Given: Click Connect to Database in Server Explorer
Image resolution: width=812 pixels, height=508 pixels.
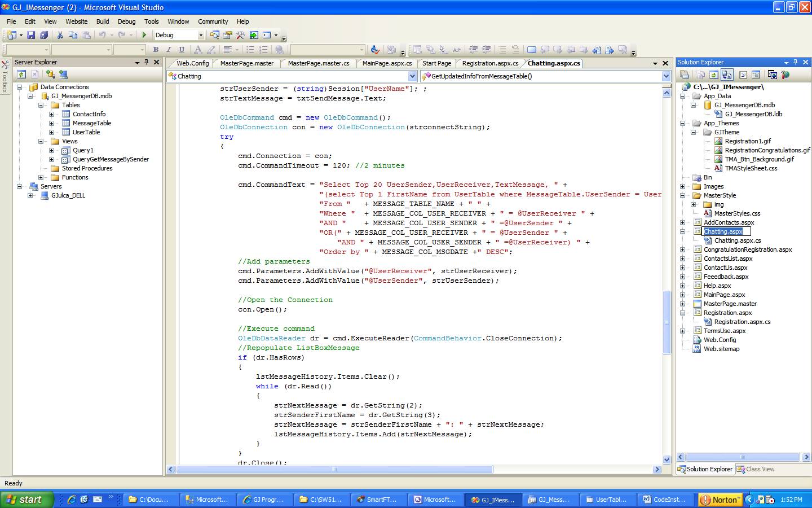Looking at the screenshot, I should tap(51, 74).
